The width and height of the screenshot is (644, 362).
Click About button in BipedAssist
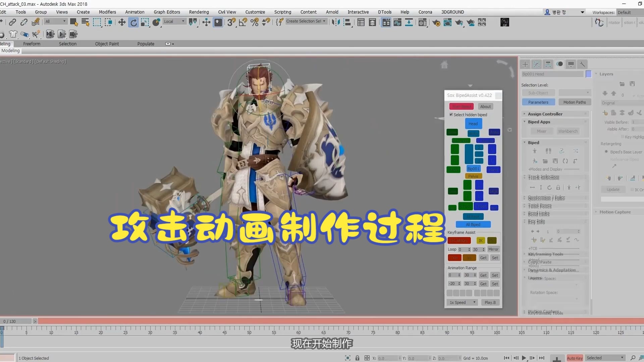tap(485, 107)
